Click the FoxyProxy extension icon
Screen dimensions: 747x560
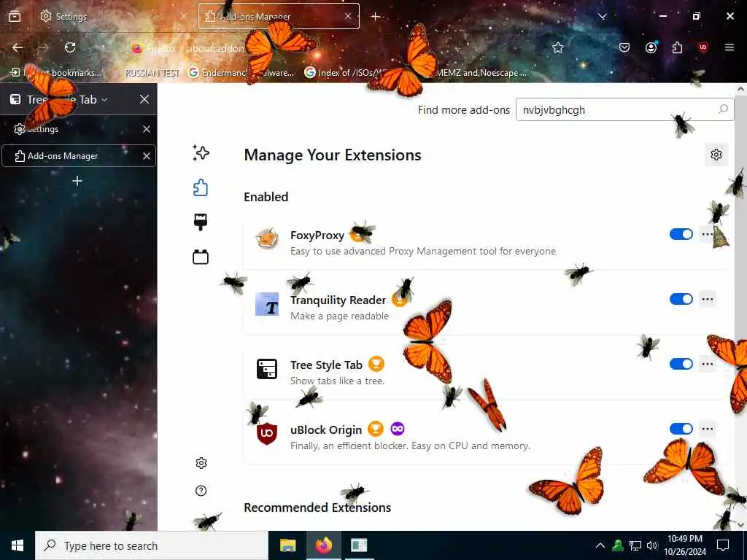(x=267, y=238)
